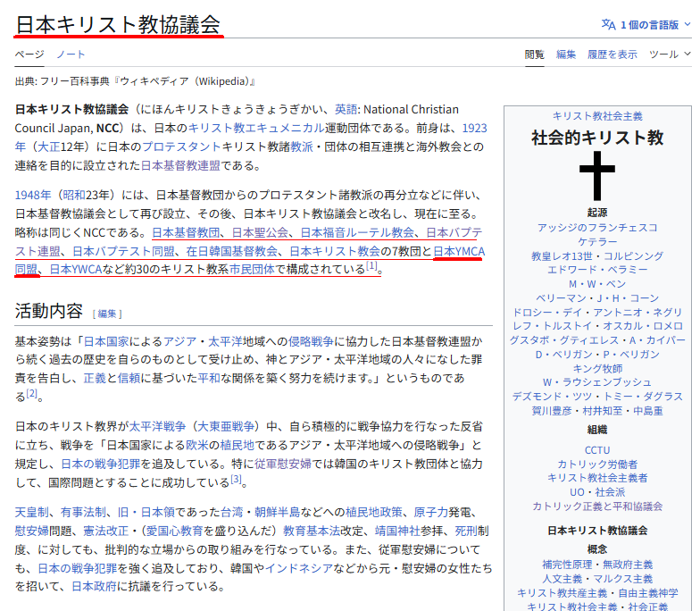The image size is (700, 611).
Task: Open the 1948年 link
Action: click(x=32, y=195)
